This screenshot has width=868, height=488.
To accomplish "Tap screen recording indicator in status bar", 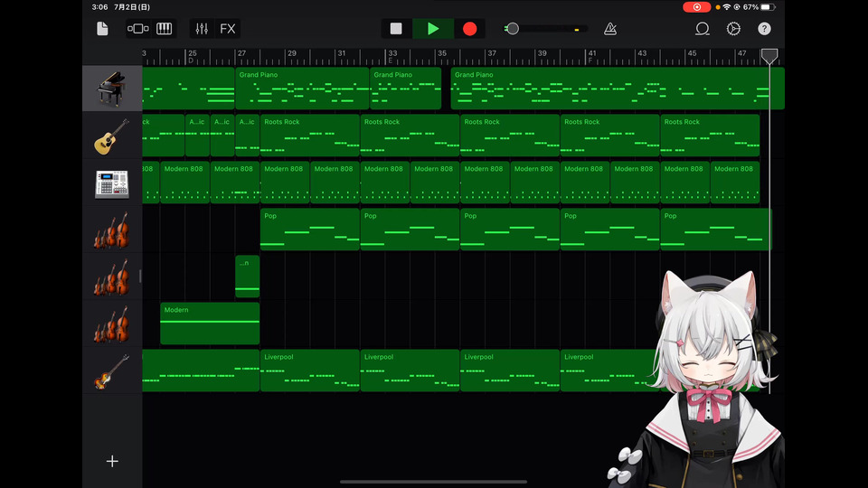I will click(696, 7).
